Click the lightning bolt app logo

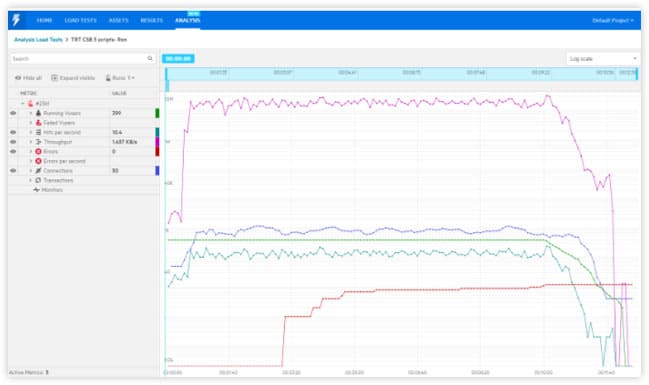pos(16,19)
